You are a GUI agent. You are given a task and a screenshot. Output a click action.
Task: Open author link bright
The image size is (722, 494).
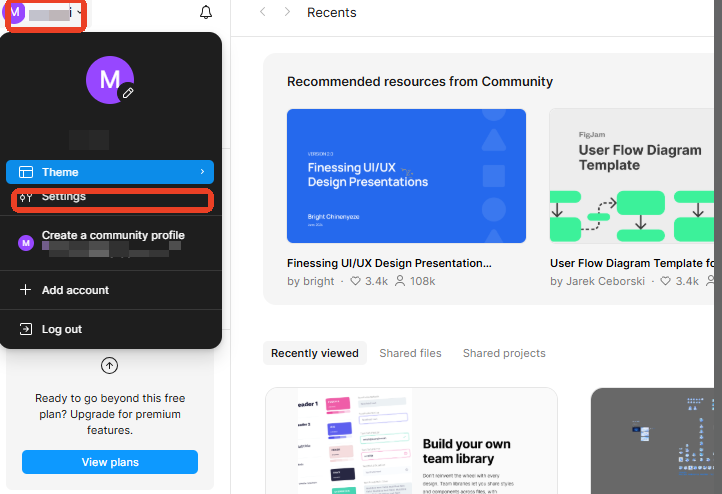pyautogui.click(x=318, y=281)
